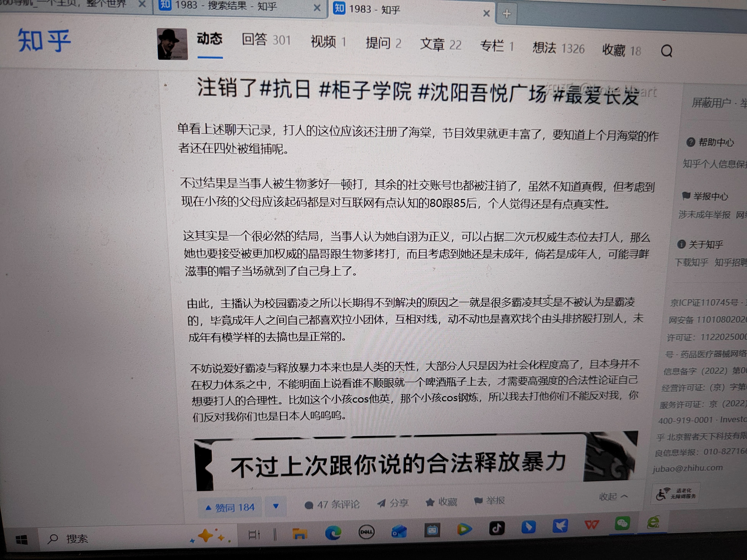
Task: Toggle 收藏 star to favorite the post
Action: [441, 502]
